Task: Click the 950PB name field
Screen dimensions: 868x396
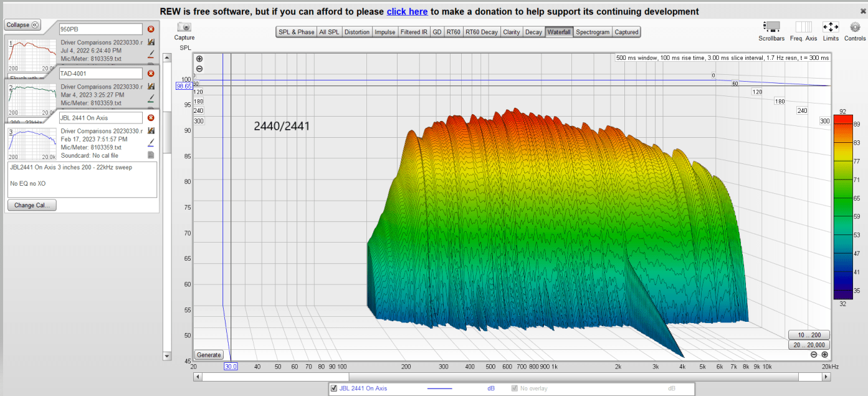Action: click(x=101, y=29)
